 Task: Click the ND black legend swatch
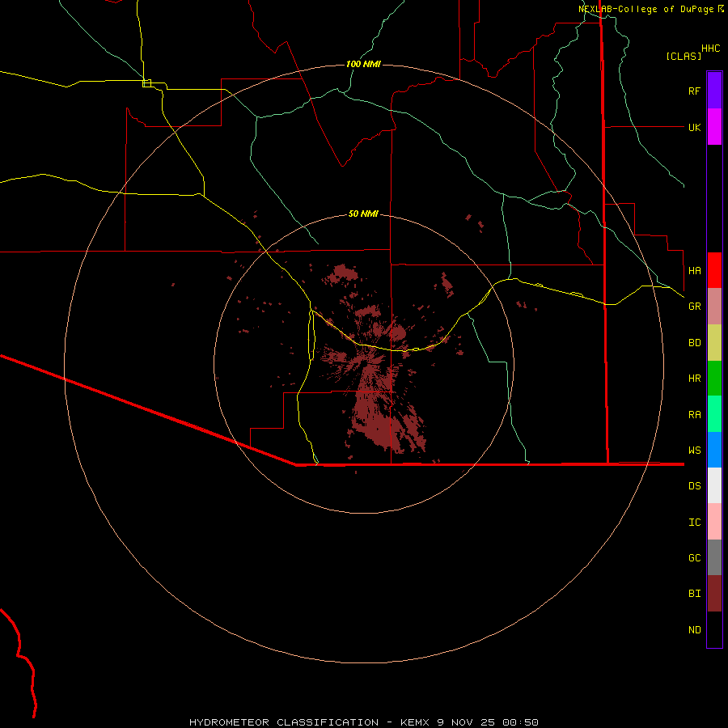(x=714, y=629)
